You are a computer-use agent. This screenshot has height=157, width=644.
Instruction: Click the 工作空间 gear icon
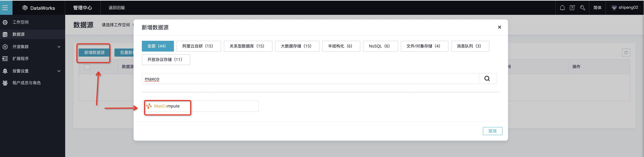coord(5,22)
